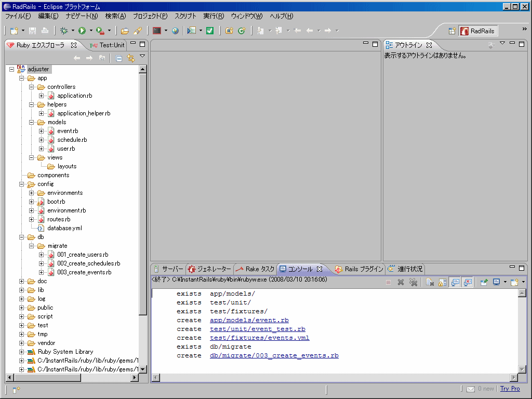Click the Ruby Explorer vertical scrollbar

coord(143,208)
